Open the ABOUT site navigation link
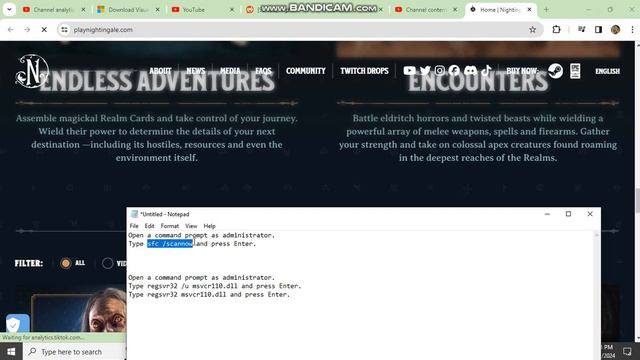 160,71
